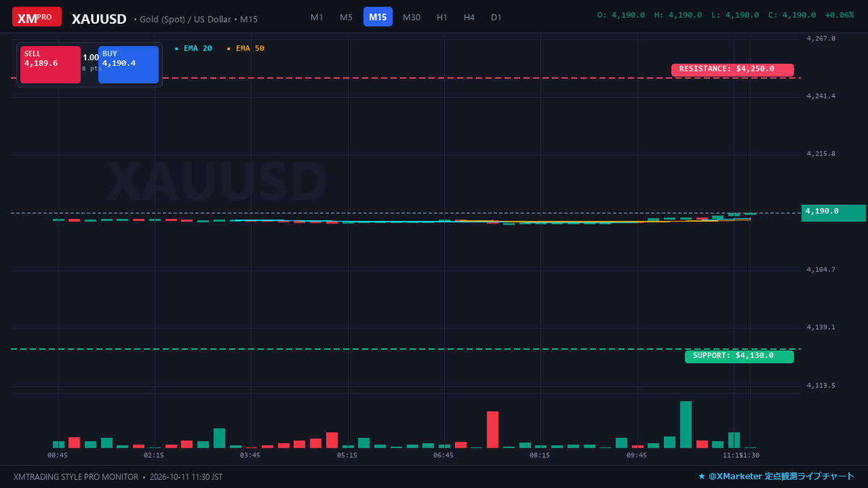Click the 4,139.1 price axis label

tap(821, 328)
